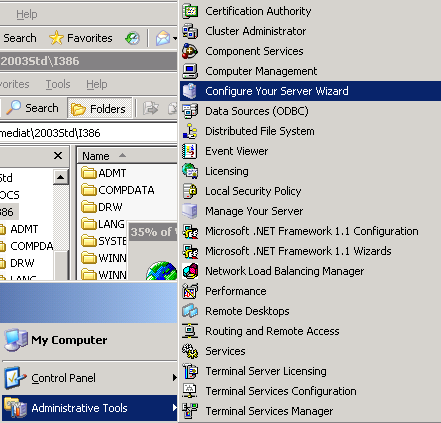Click Search in the top browser toolbar
This screenshot has height=423, width=441.
pos(20,38)
